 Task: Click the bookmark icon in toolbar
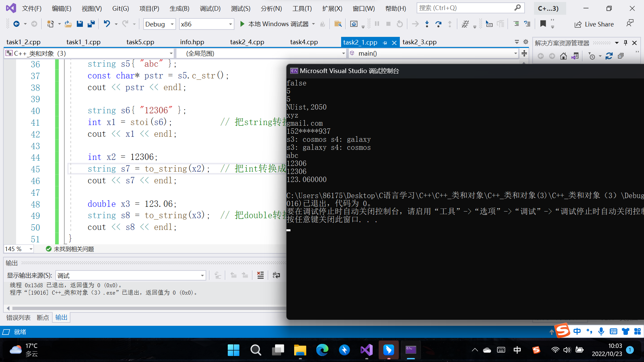point(543,23)
